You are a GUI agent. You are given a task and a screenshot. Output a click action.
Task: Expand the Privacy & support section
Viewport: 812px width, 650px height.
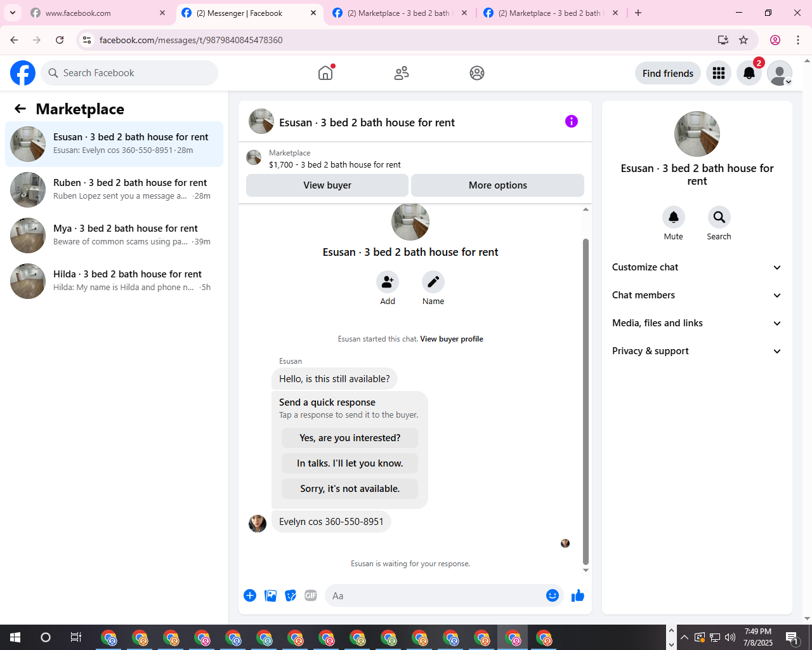[697, 351]
